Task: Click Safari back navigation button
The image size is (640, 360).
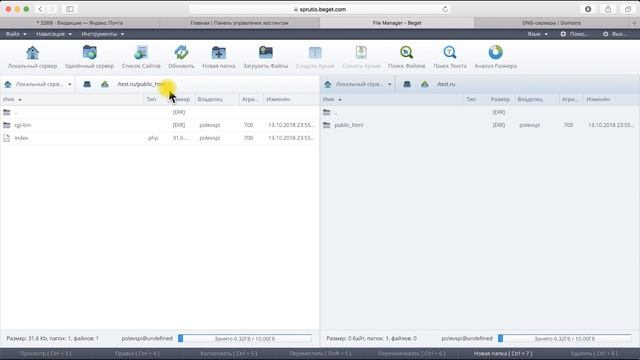Action: (x=40, y=9)
